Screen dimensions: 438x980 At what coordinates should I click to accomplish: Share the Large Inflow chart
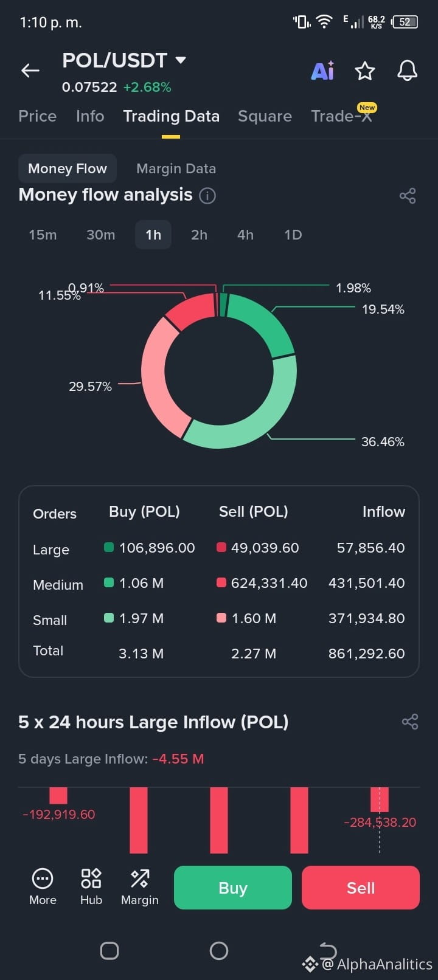tap(410, 722)
